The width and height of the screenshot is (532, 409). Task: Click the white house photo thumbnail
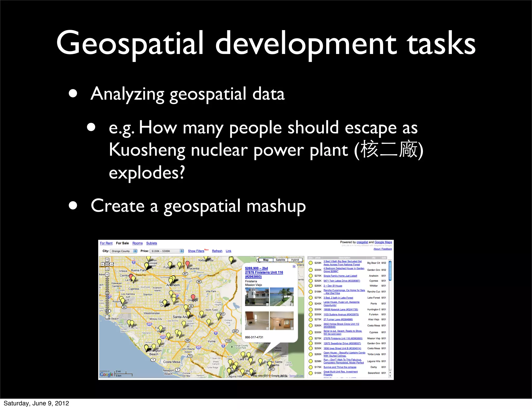pyautogui.click(x=257, y=297)
